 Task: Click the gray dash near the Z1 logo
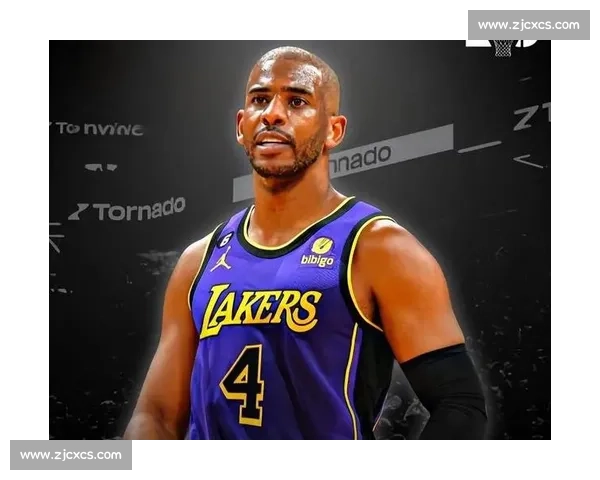tap(479, 147)
